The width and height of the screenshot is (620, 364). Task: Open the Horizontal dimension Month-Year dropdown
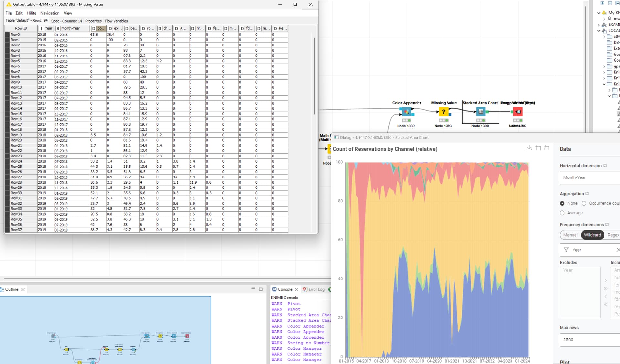[590, 177]
